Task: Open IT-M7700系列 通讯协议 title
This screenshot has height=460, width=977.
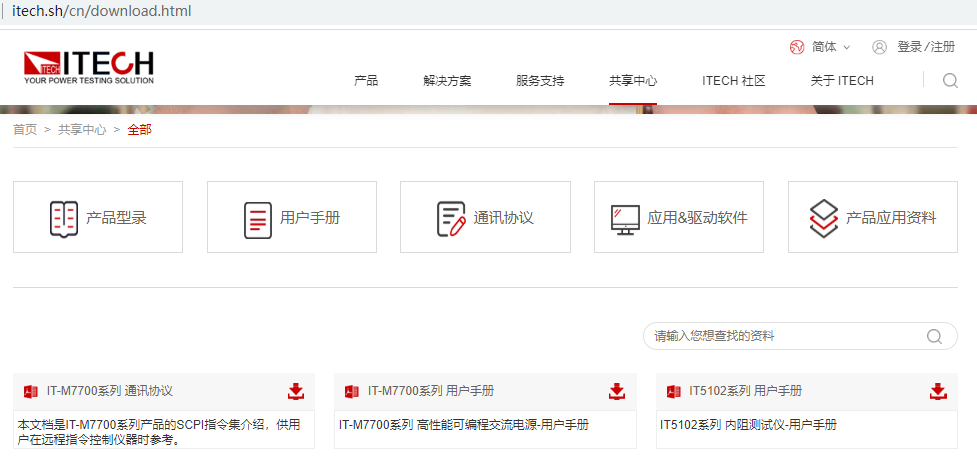Action: point(110,391)
